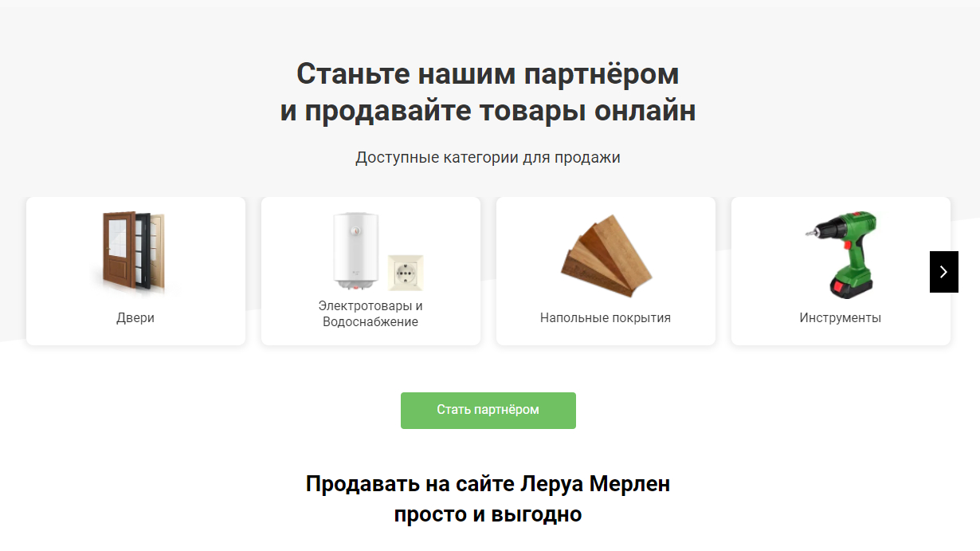Click the black-framed glass door picture
The width and height of the screenshot is (980, 551).
[143, 250]
